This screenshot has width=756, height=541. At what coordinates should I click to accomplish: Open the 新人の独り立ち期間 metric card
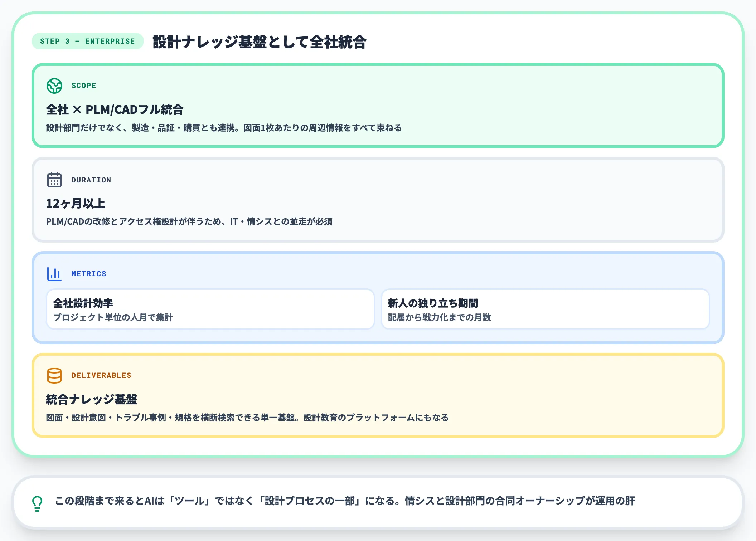pos(546,309)
